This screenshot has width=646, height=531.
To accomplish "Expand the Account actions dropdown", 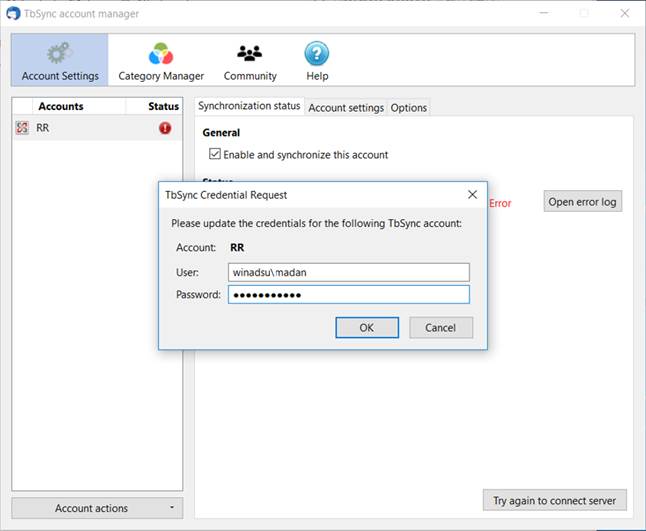I will pyautogui.click(x=97, y=508).
